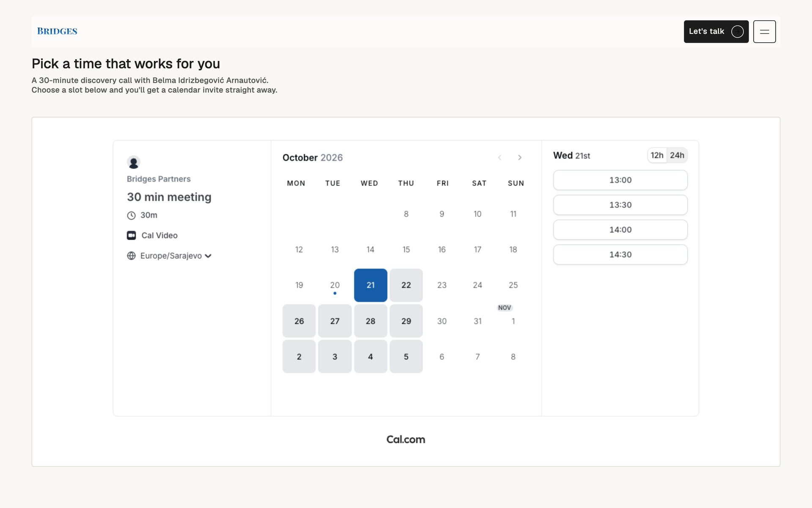Select October 27 on calendar
This screenshot has height=508, width=812.
coord(335,321)
